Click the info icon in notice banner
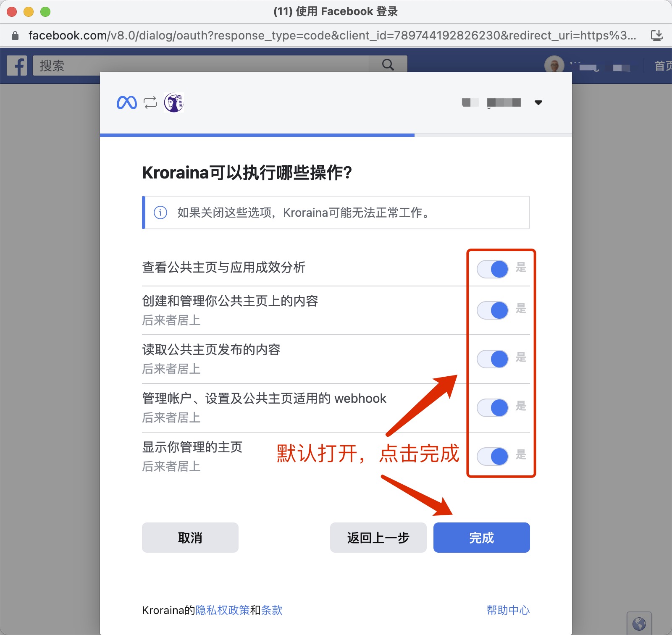 click(160, 213)
